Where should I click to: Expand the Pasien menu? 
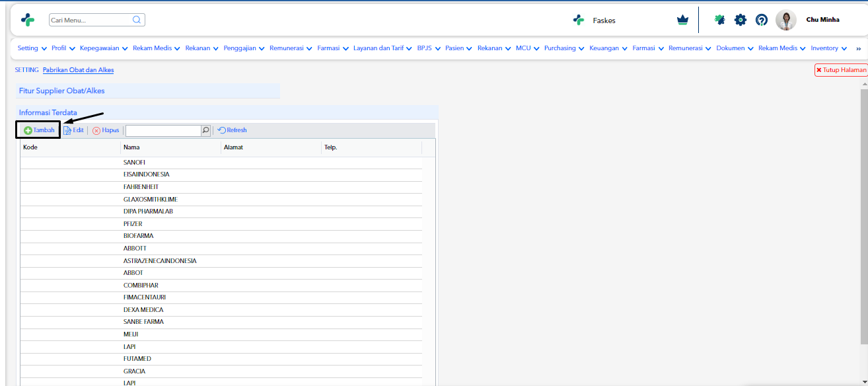(x=459, y=48)
